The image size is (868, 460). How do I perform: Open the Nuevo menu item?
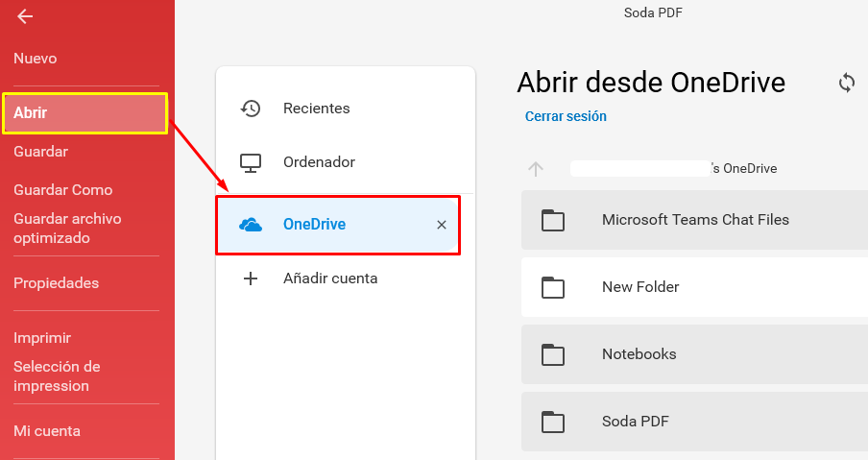click(35, 59)
